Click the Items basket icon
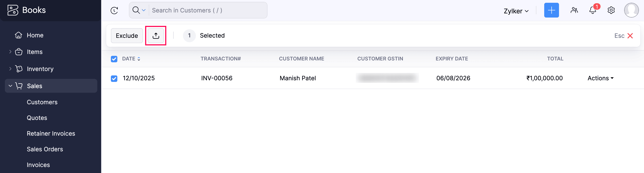Image resolution: width=644 pixels, height=173 pixels. (x=19, y=52)
